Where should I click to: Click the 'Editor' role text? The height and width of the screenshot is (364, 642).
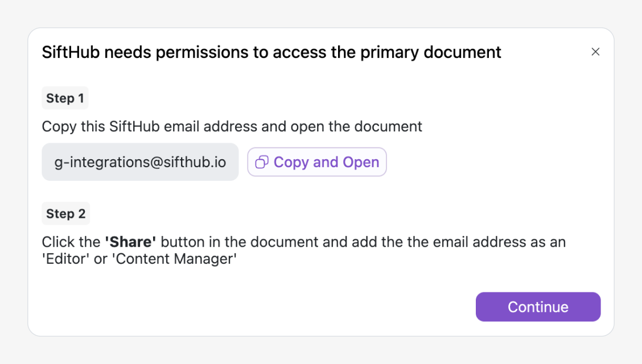coord(64,260)
